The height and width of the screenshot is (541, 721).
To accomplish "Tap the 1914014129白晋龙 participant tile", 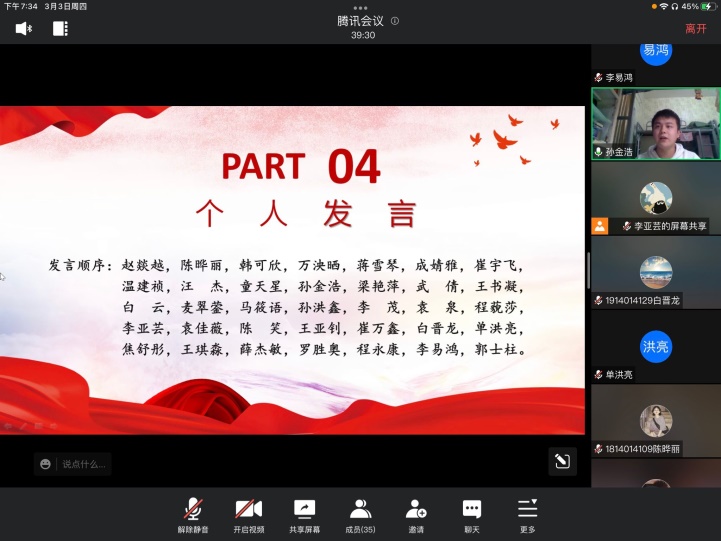I will (x=655, y=272).
